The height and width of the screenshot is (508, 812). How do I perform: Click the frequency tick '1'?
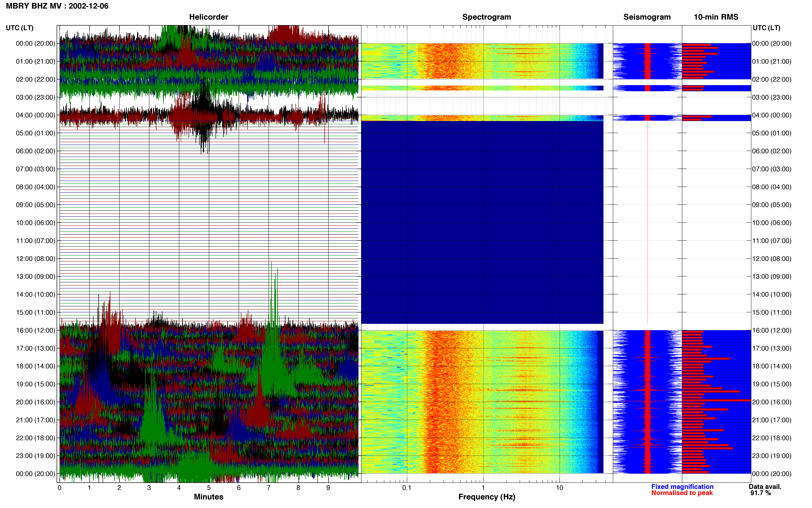pos(483,488)
